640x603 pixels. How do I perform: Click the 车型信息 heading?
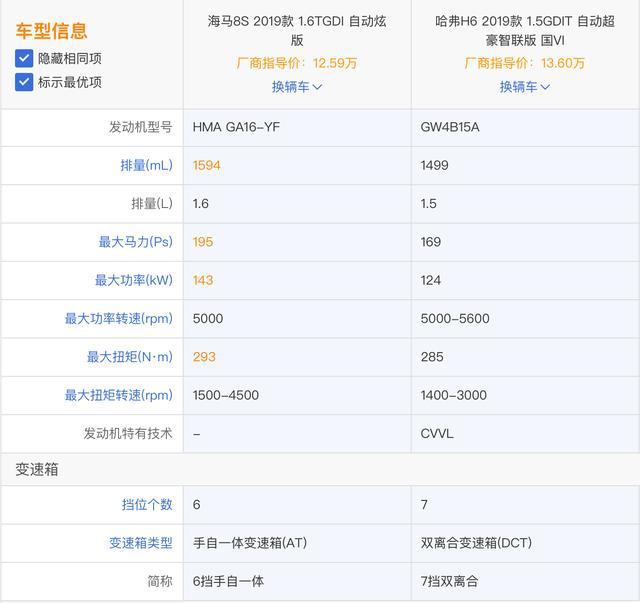click(51, 31)
